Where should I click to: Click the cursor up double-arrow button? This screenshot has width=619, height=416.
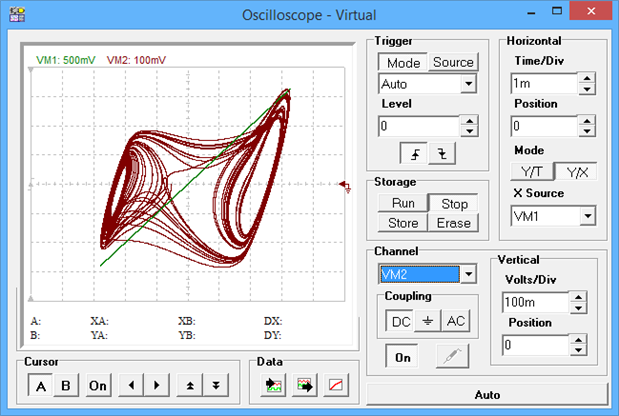point(190,385)
